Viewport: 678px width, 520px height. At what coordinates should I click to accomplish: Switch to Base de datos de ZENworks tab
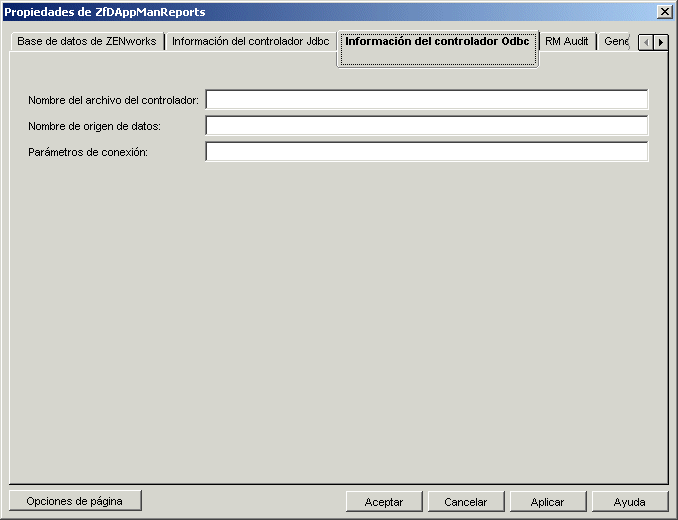coord(87,41)
